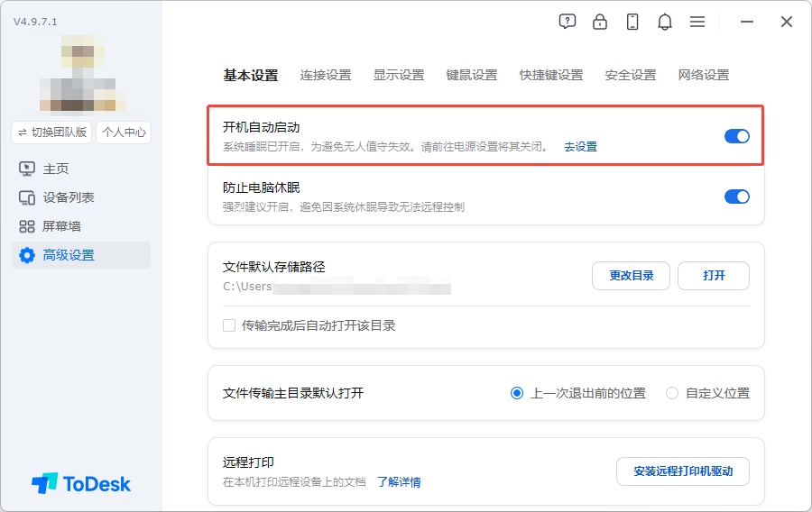Image resolution: width=812 pixels, height=512 pixels.
Task: Click 切换团队版 button
Action: [51, 133]
